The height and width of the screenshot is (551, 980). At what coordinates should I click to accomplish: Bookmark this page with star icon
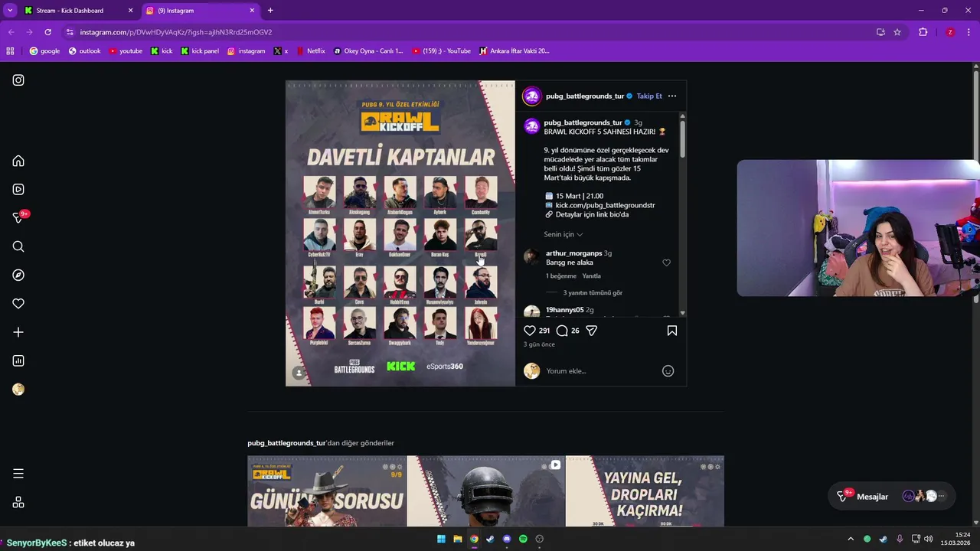click(897, 32)
